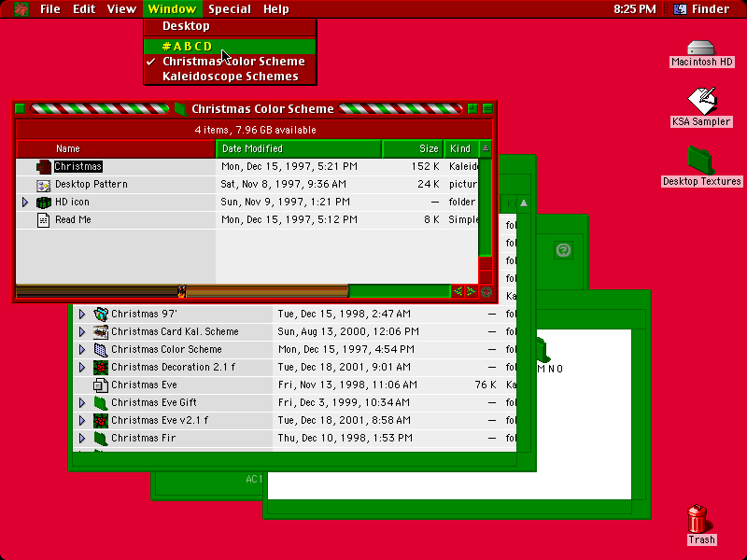This screenshot has width=747, height=560.
Task: Click Christmas Fir folder icon
Action: pyautogui.click(x=101, y=438)
